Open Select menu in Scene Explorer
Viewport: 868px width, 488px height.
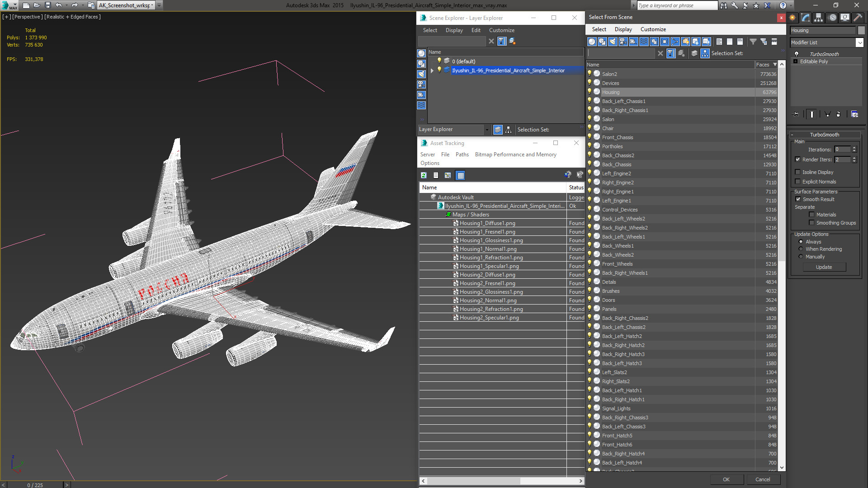coord(430,30)
